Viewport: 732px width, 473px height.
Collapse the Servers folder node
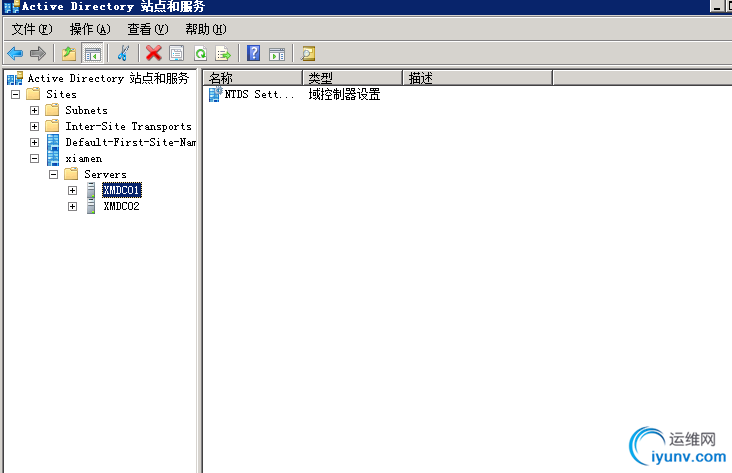click(x=53, y=175)
